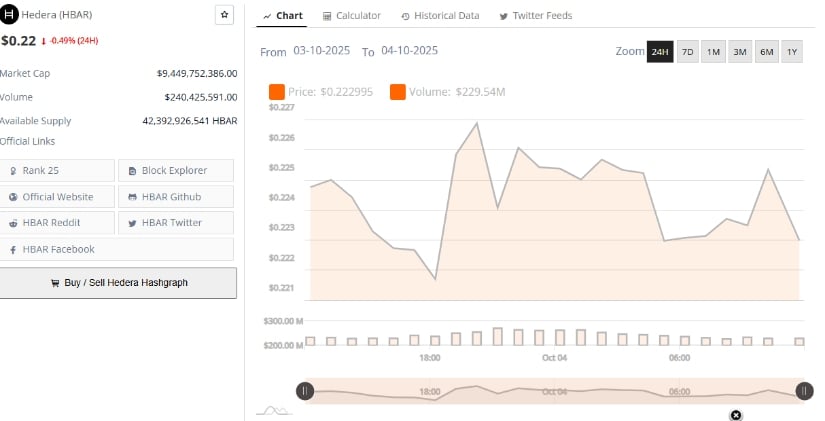Click the favorite star icon beside Hedera
The width and height of the screenshot is (825, 421).
tap(224, 16)
